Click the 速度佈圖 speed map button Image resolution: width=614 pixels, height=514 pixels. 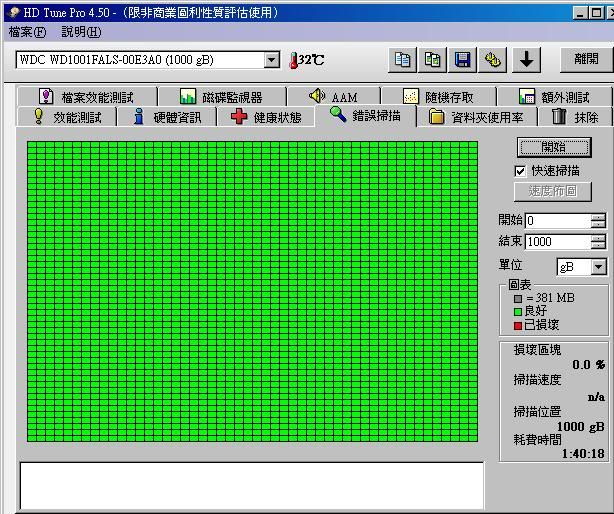(553, 191)
